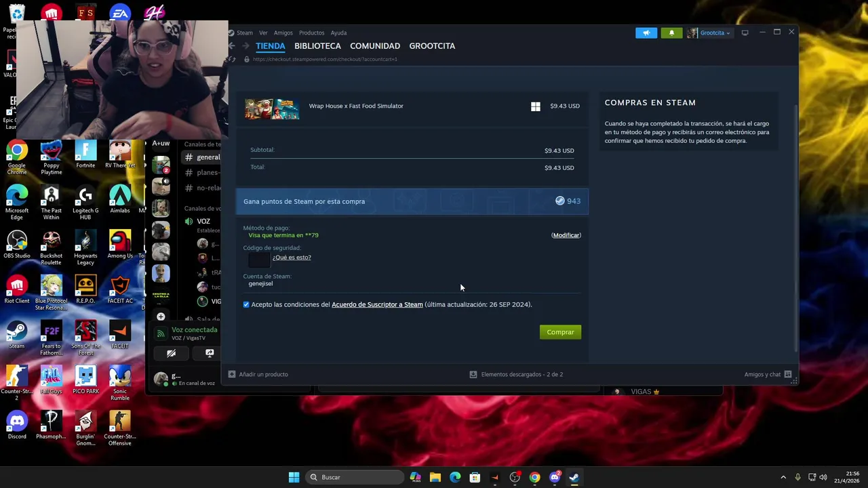The height and width of the screenshot is (488, 868).
Task: Open File Explorer from the taskbar
Action: click(x=435, y=477)
